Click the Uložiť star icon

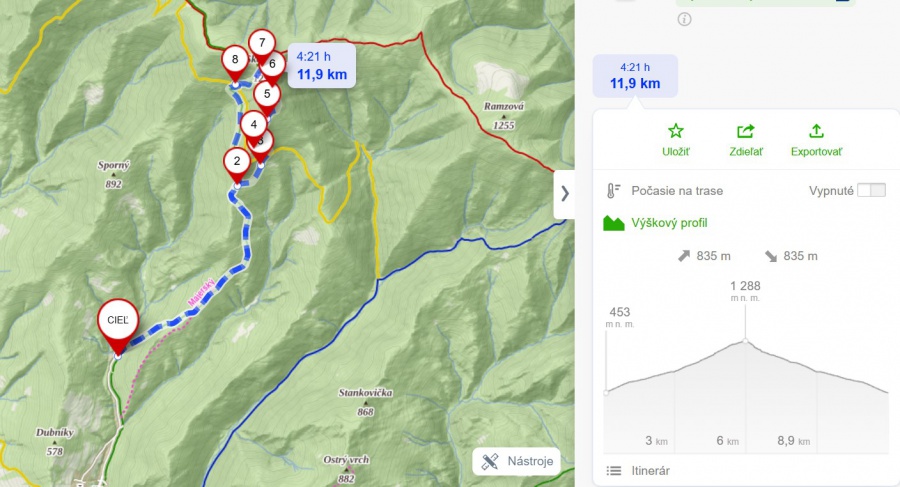click(676, 131)
